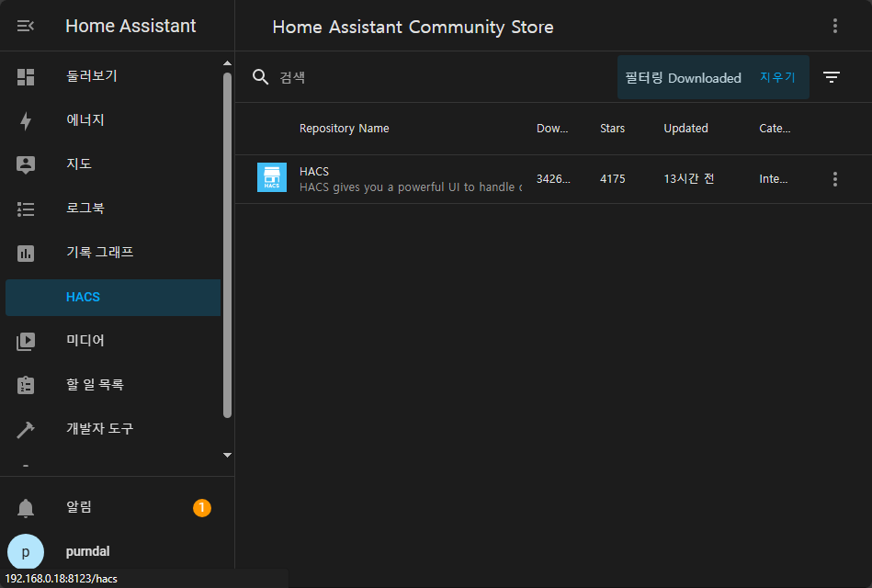Click the sidebar scrollbar thumb
The width and height of the screenshot is (872, 588).
coord(227,244)
